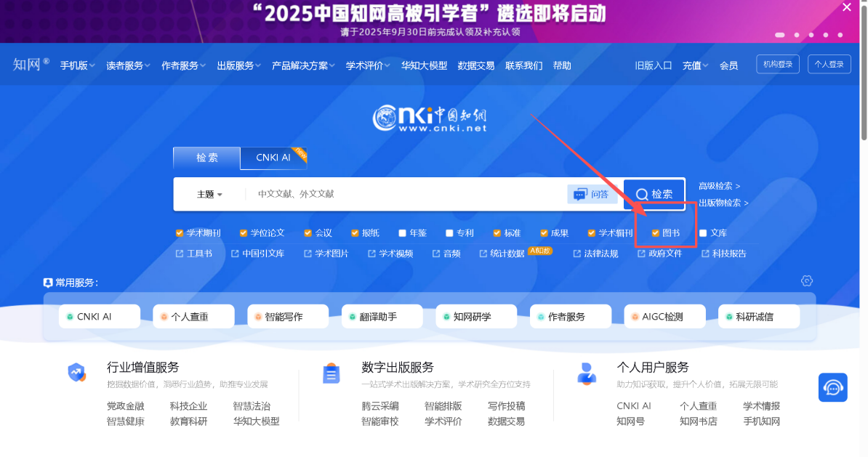
Task: Check the 文库 checkbox
Action: (x=703, y=233)
